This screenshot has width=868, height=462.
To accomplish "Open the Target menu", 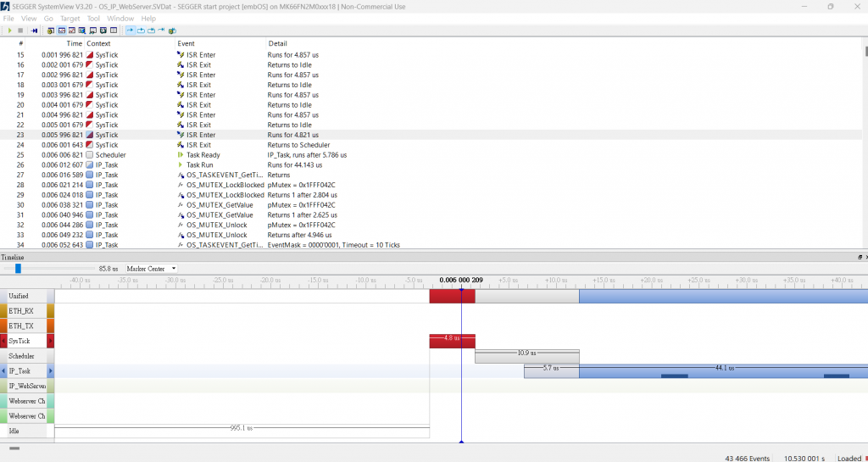I will point(70,19).
